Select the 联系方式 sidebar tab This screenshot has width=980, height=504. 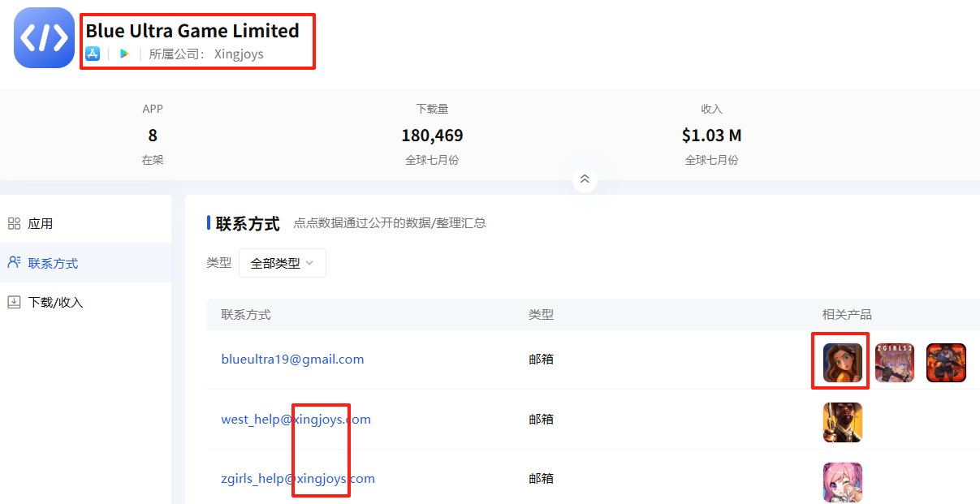pyautogui.click(x=85, y=263)
